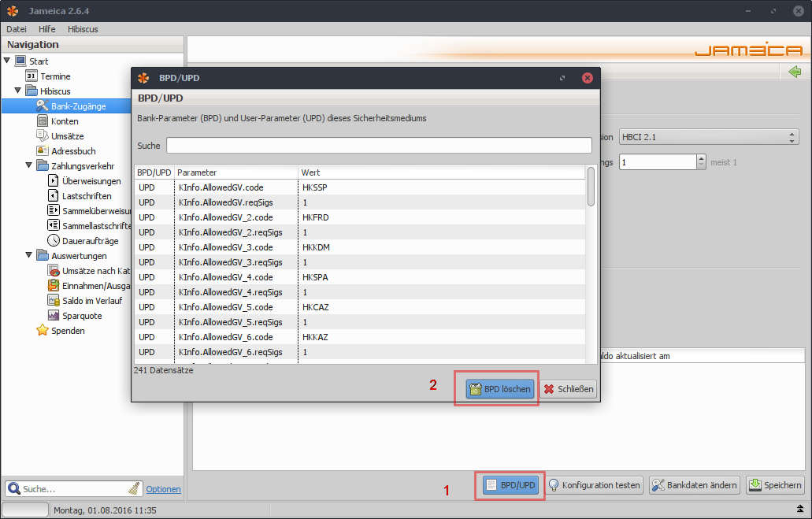Screen dimensions: 812x519
Task: Click the Start computer icon
Action: click(20, 61)
